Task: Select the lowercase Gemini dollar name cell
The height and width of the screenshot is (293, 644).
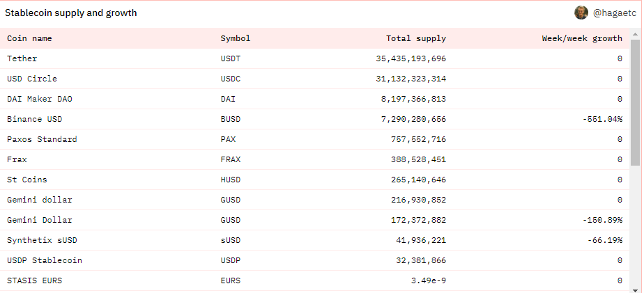Action: [x=40, y=200]
